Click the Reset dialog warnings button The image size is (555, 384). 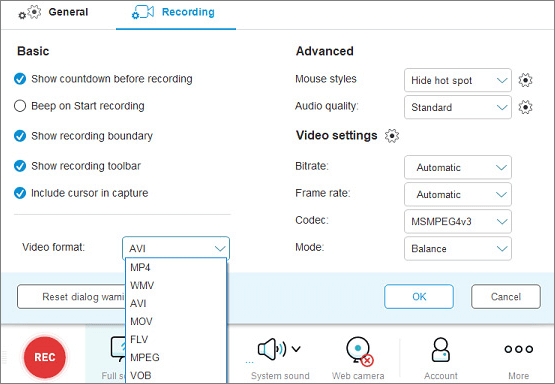coord(71,297)
